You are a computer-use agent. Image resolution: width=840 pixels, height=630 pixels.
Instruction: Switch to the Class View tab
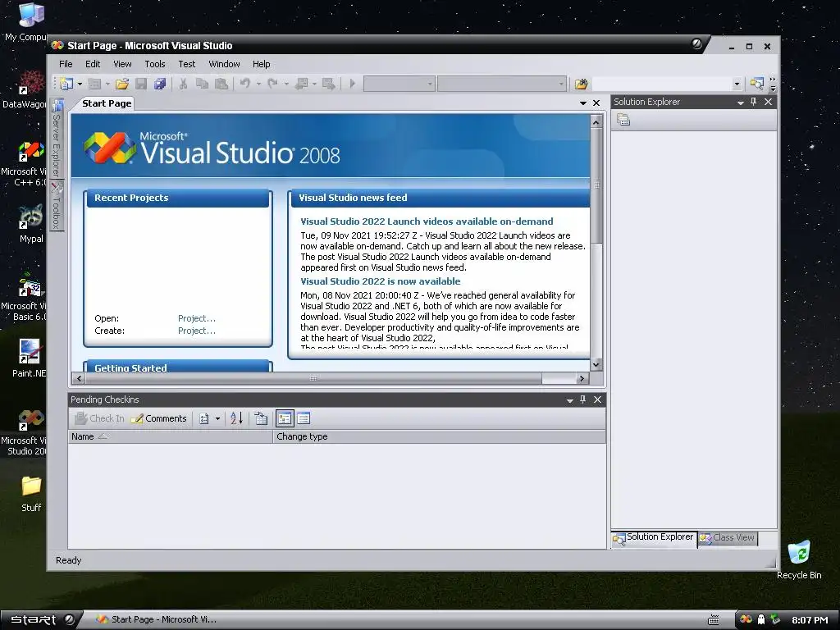tap(728, 537)
